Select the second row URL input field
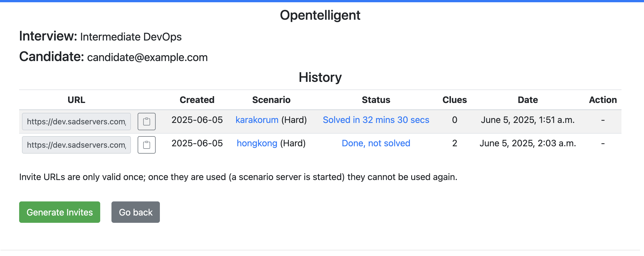Viewport: 644px width, 256px height. (76, 145)
